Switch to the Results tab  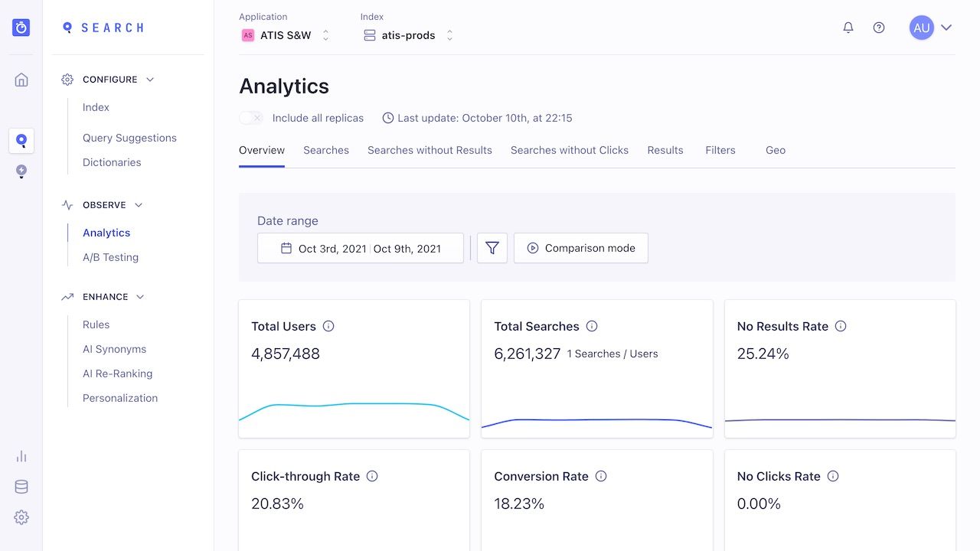[x=665, y=150]
